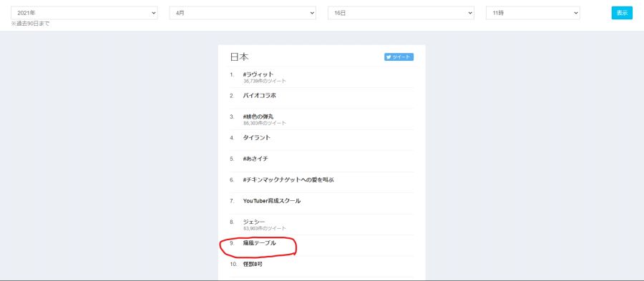Screen dimensions: 644x281
Task: Open trend #ラヴィット
Action: pyautogui.click(x=258, y=74)
